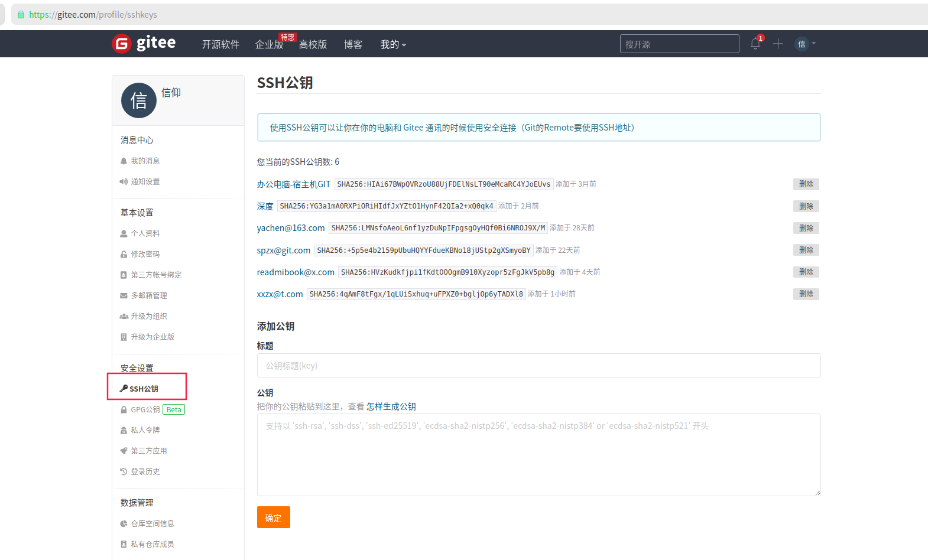Open 升级为企业版 in the sidebar
Viewport: 928px width, 560px height.
152,337
